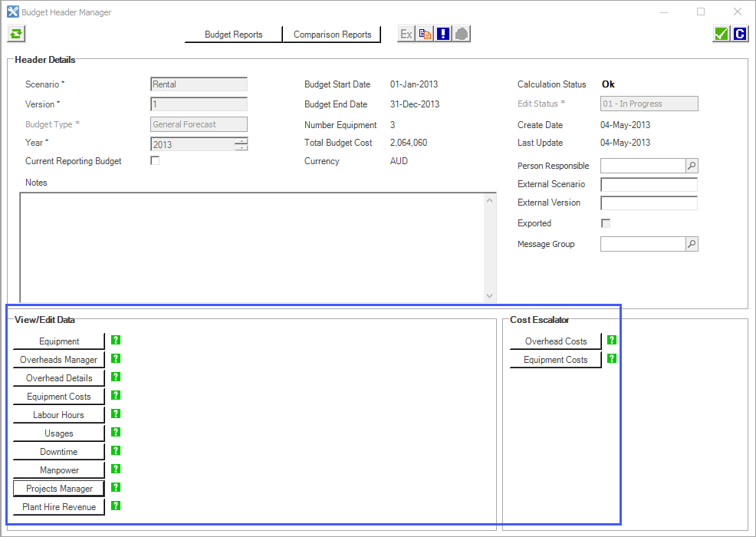Open Budget Reports
756x537 pixels.
(x=233, y=35)
